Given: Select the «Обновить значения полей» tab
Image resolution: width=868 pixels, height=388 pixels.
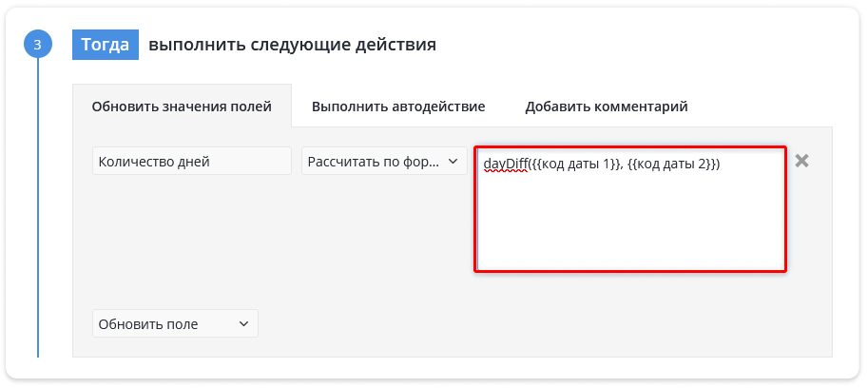Looking at the screenshot, I should coord(182,107).
